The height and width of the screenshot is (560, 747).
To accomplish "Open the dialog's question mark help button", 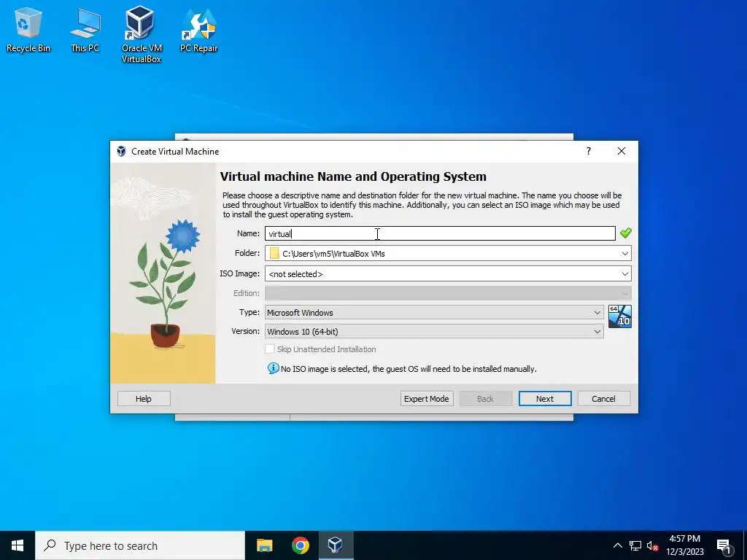I will click(x=589, y=152).
